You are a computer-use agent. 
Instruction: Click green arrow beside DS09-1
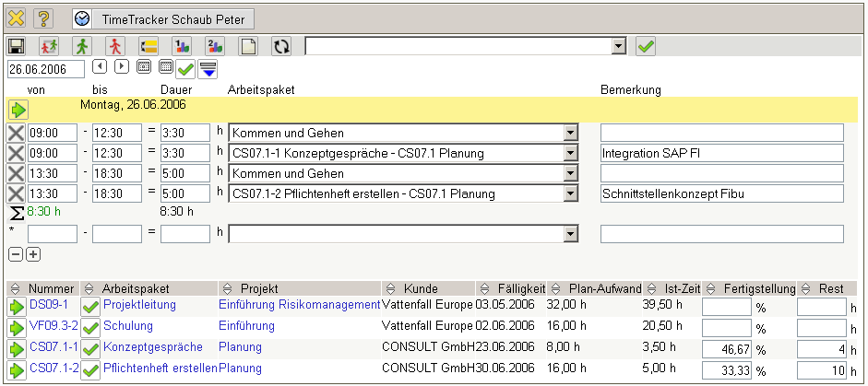click(x=17, y=305)
